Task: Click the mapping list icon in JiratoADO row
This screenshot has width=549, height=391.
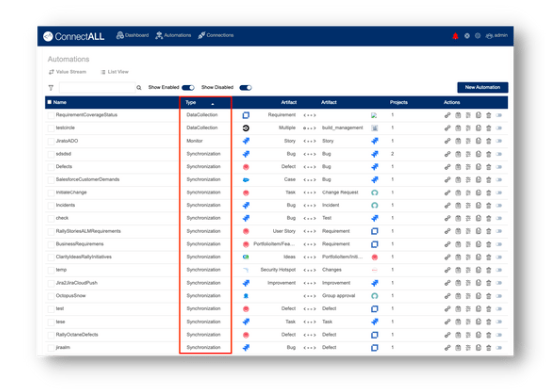Action: pyautogui.click(x=468, y=141)
